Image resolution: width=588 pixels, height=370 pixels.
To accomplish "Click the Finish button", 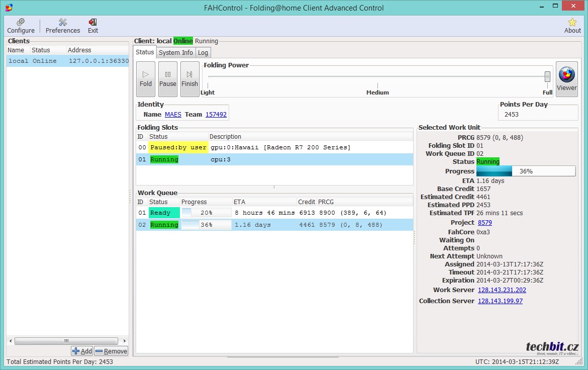I will click(x=189, y=79).
